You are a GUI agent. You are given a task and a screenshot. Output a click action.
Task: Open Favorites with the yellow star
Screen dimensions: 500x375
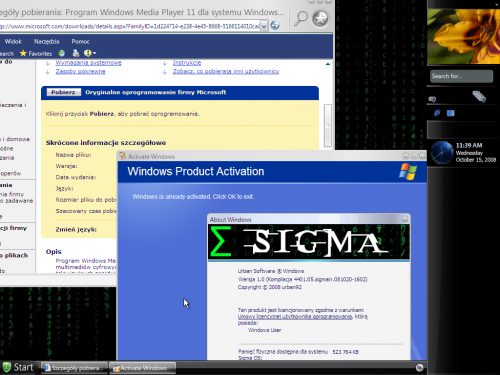tap(36, 53)
